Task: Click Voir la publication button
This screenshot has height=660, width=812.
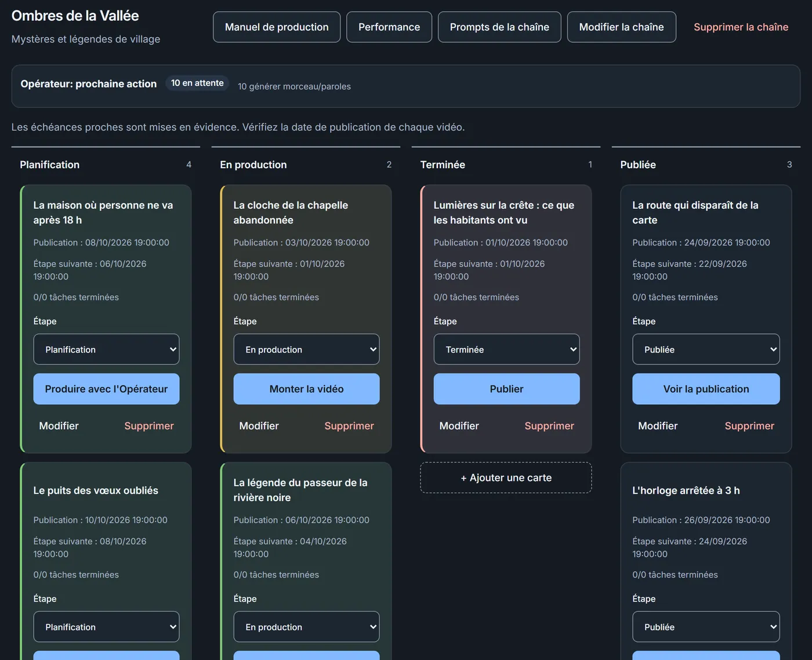Action: [706, 389]
